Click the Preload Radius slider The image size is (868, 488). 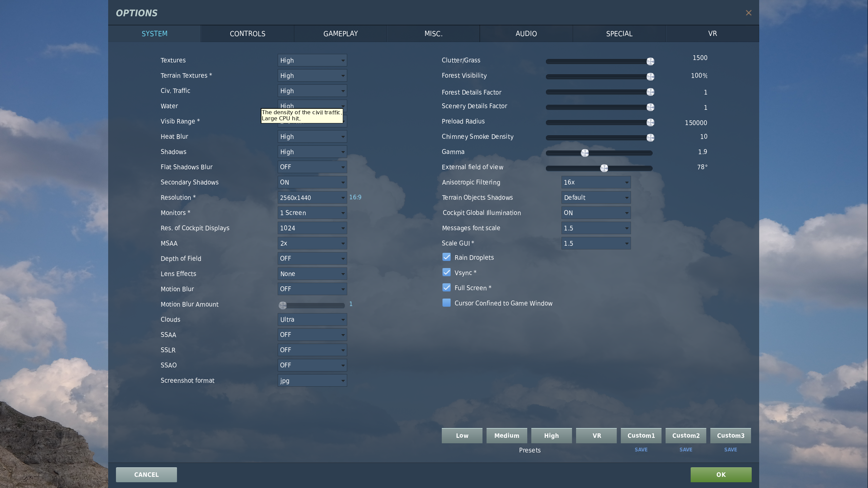(599, 122)
